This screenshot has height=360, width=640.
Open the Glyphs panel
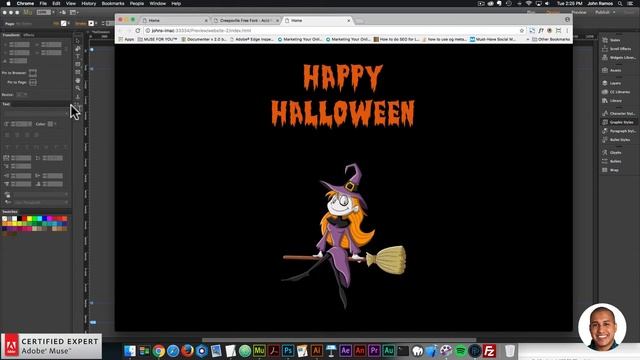(x=611, y=152)
